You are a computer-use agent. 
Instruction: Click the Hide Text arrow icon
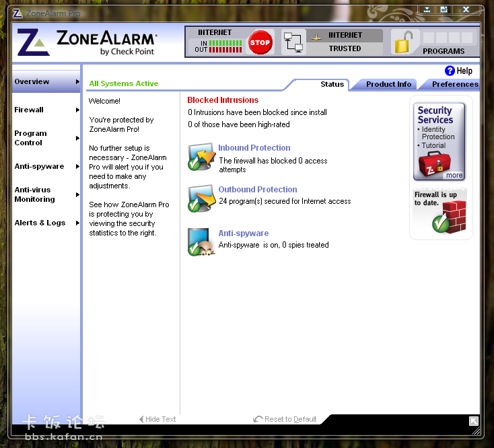point(141,419)
